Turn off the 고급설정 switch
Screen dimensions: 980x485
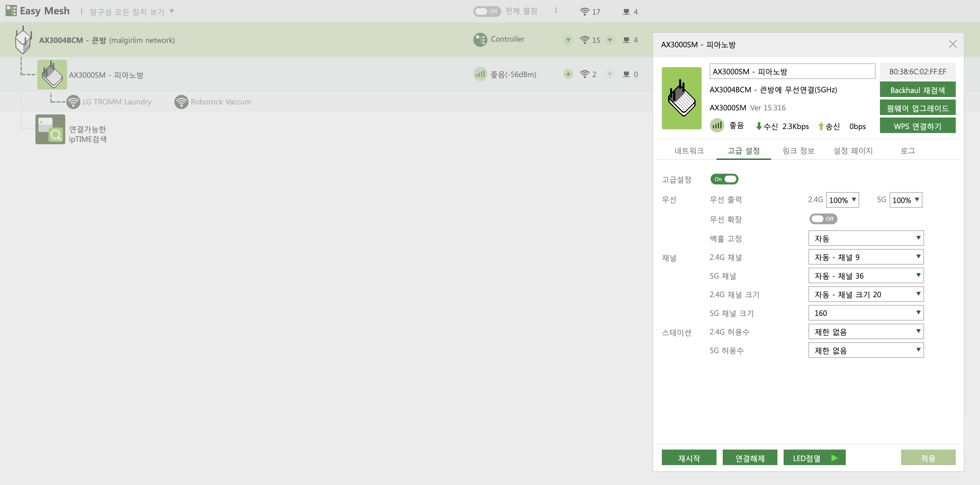[724, 179]
